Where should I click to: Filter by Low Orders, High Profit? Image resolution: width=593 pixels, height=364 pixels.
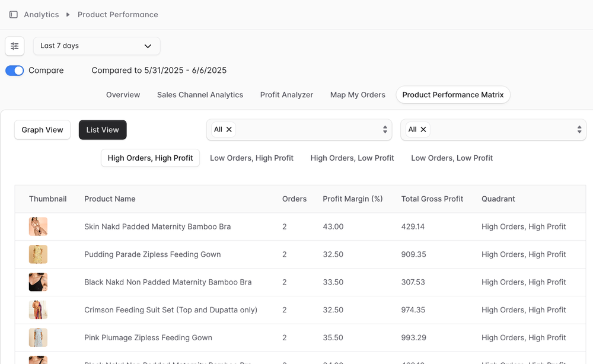(x=251, y=158)
